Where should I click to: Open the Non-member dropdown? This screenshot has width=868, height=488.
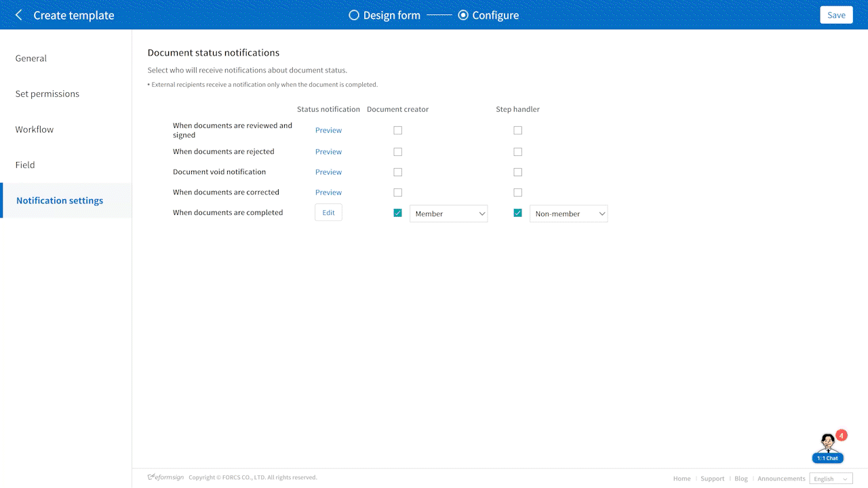(569, 213)
